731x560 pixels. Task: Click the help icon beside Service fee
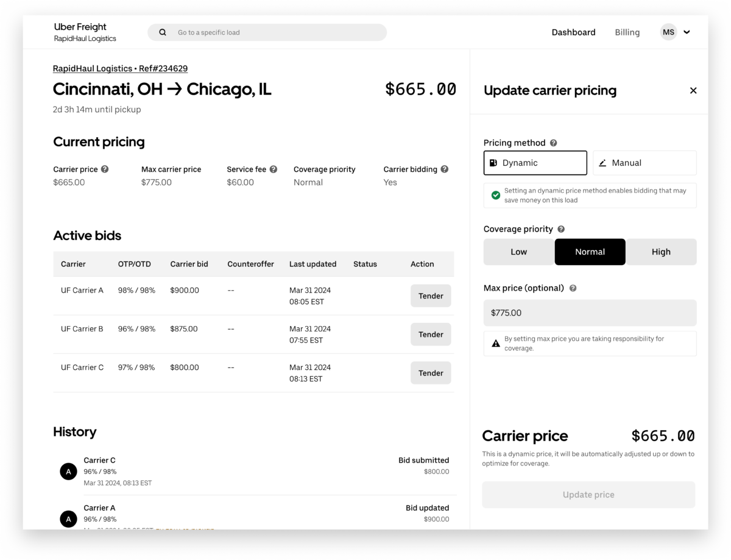(x=274, y=169)
